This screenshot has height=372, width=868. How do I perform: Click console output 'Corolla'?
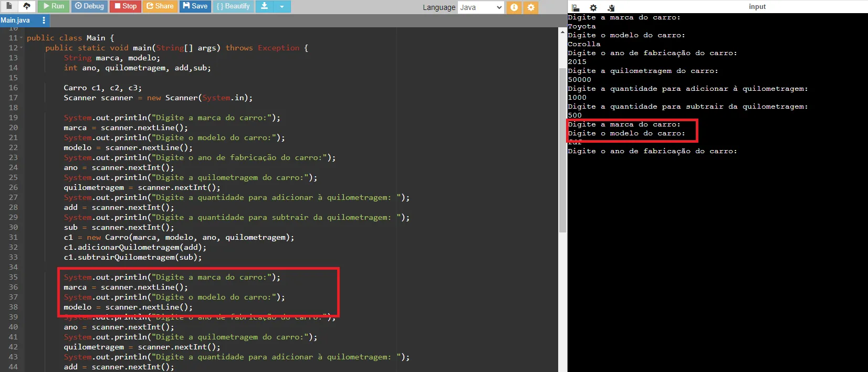click(x=584, y=44)
